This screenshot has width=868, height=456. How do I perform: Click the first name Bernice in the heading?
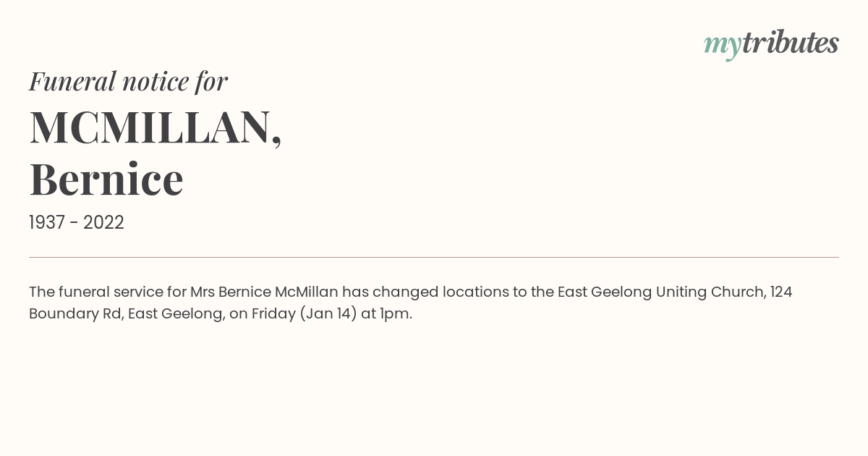pos(106,179)
